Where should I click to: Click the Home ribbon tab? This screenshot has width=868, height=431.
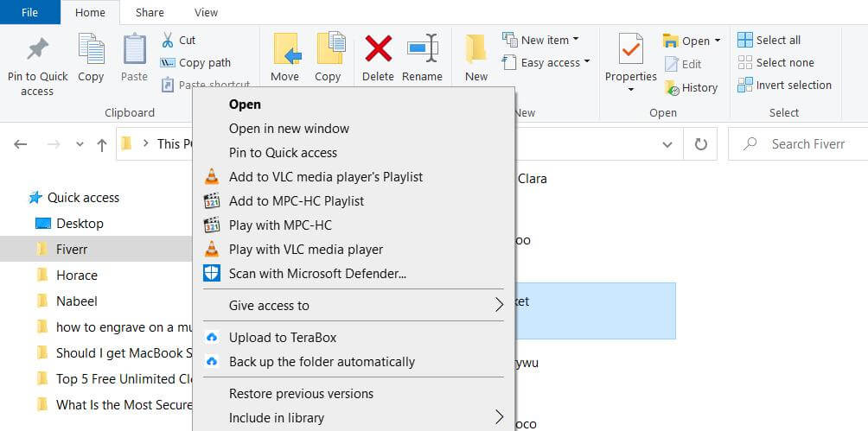pyautogui.click(x=90, y=12)
